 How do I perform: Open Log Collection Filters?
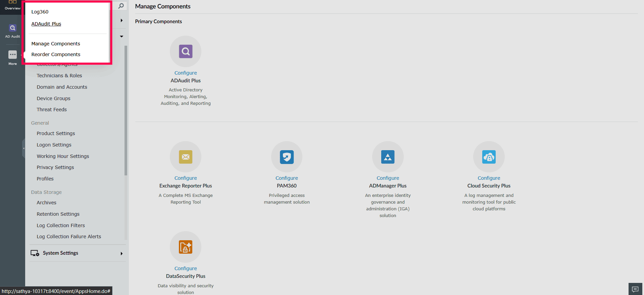pyautogui.click(x=61, y=225)
